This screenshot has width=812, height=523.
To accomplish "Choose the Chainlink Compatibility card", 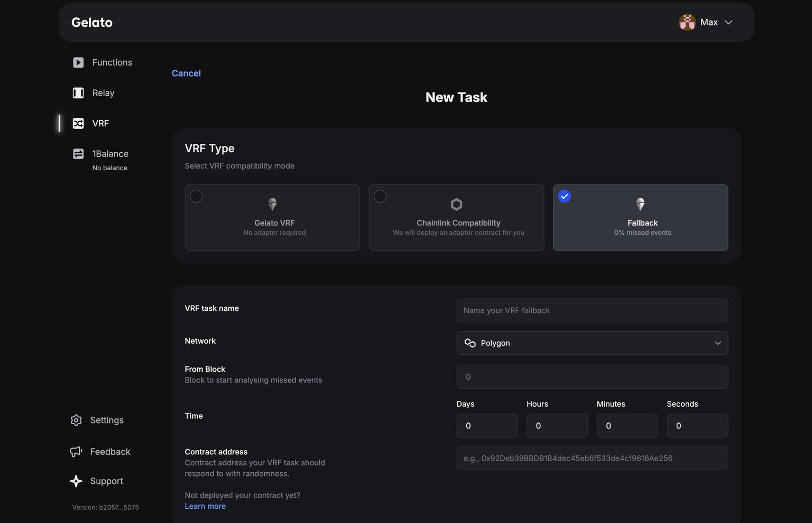I will [456, 217].
